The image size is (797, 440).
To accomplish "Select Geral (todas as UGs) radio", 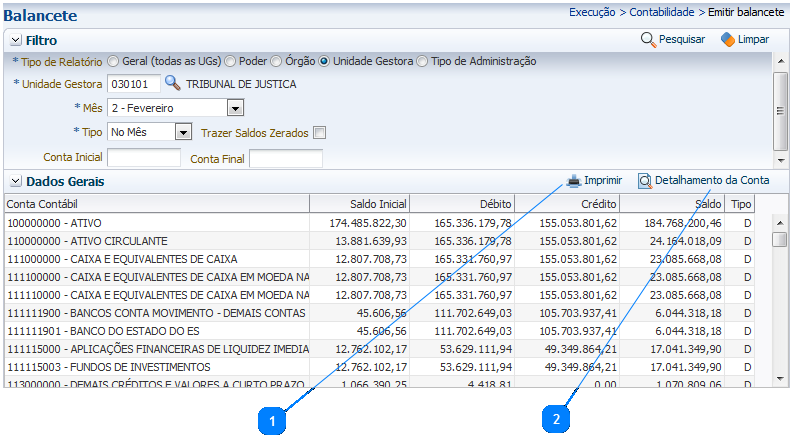I will (x=113, y=61).
